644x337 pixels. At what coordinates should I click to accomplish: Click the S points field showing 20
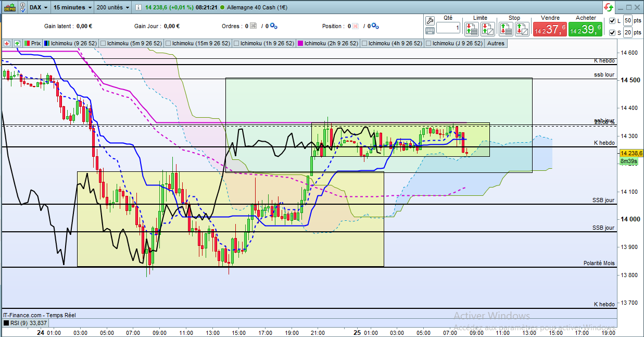pos(628,33)
